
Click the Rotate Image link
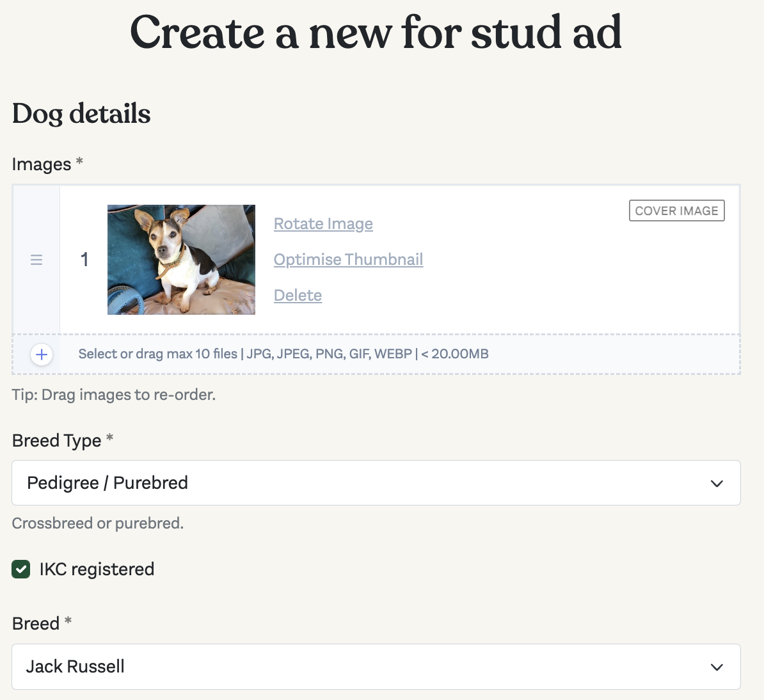tap(323, 223)
